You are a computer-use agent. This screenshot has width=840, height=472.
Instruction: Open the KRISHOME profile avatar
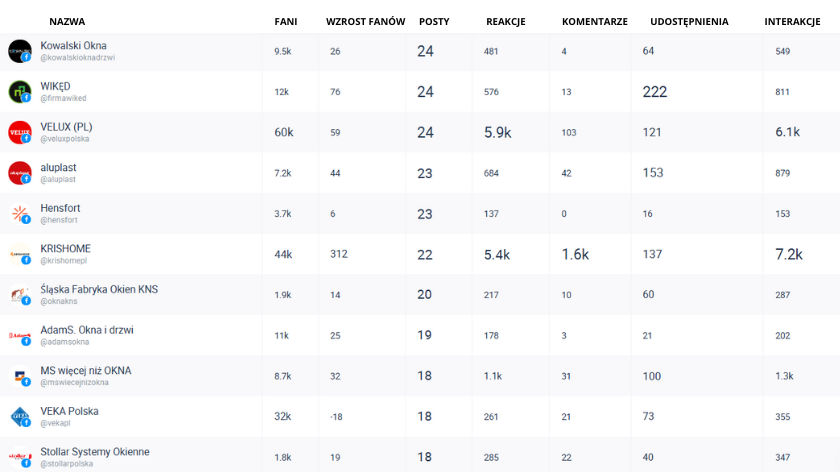pos(20,254)
